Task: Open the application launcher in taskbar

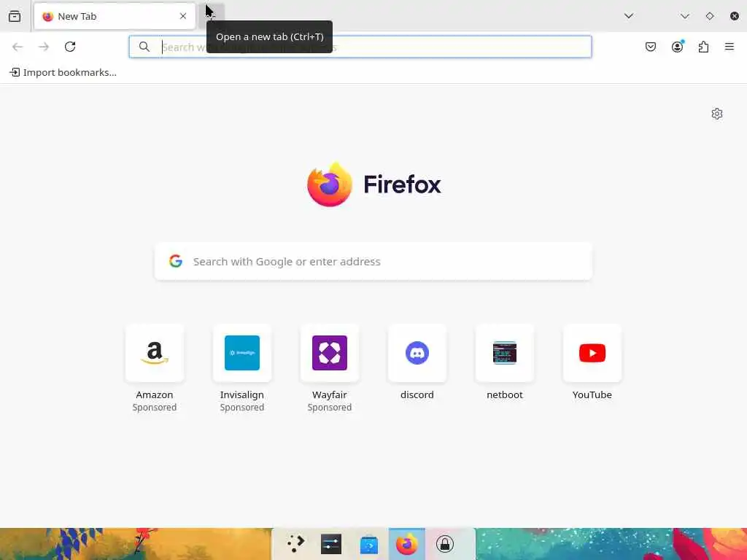Action: [x=296, y=544]
